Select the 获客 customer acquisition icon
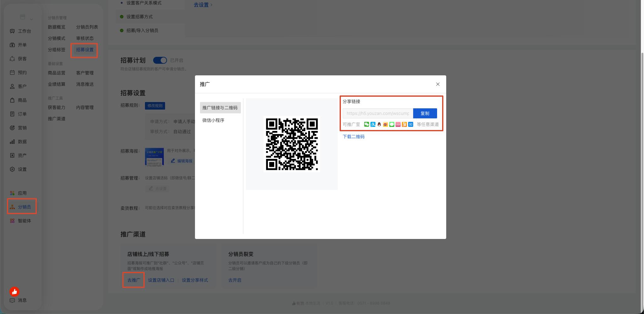This screenshot has width=644, height=314. point(12,59)
